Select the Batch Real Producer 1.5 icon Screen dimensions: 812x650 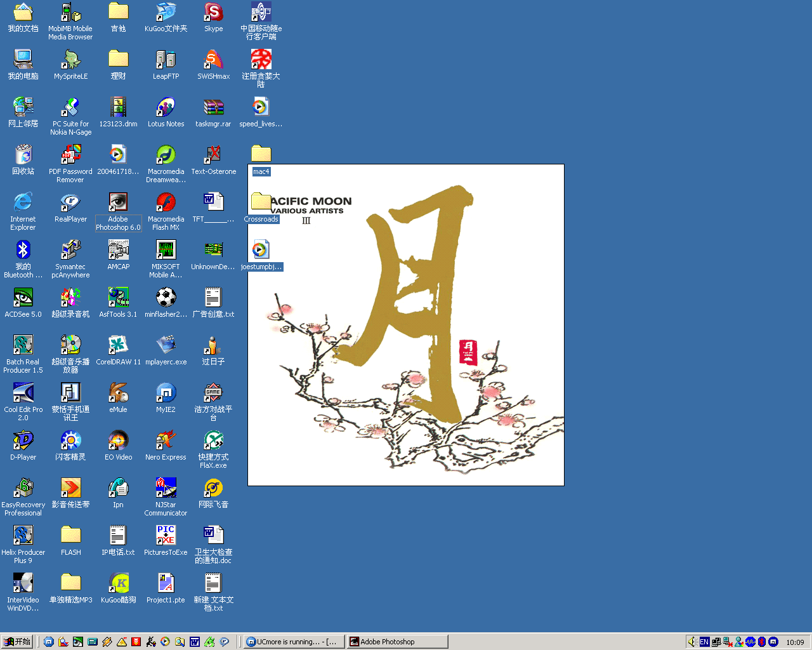23,354
